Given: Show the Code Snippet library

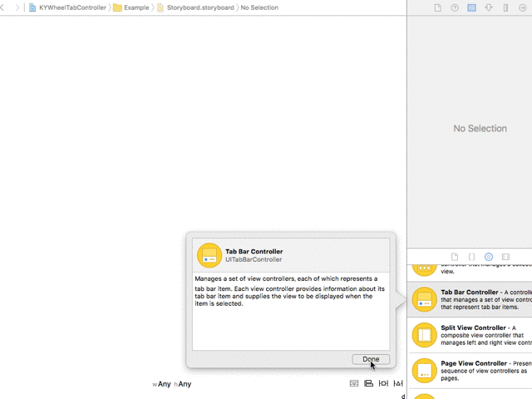Looking at the screenshot, I should 471,257.
